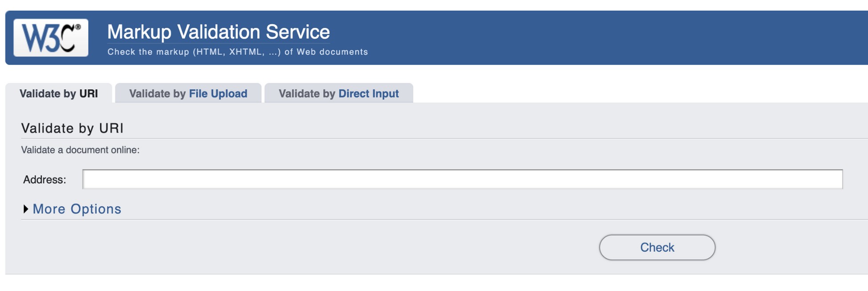Click the Direct Input link text
868x291 pixels.
pos(369,93)
